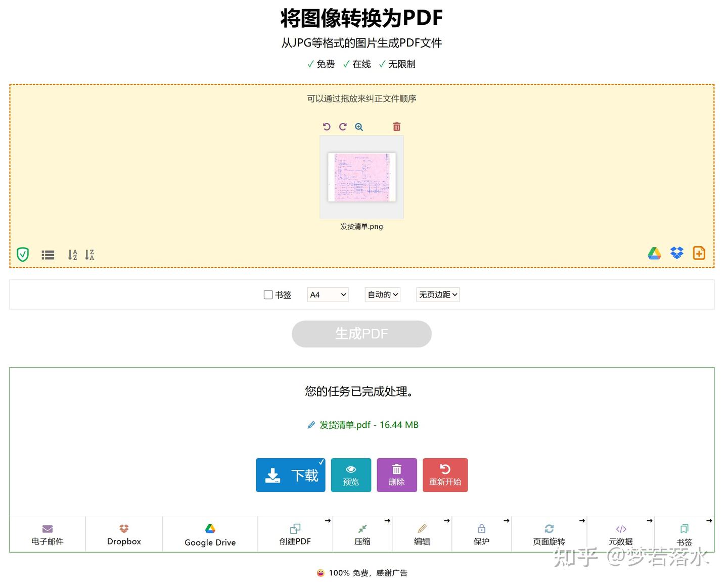Image resolution: width=728 pixels, height=586 pixels.
Task: Choose 书签 bookmark option in bottom bar
Action: point(685,534)
